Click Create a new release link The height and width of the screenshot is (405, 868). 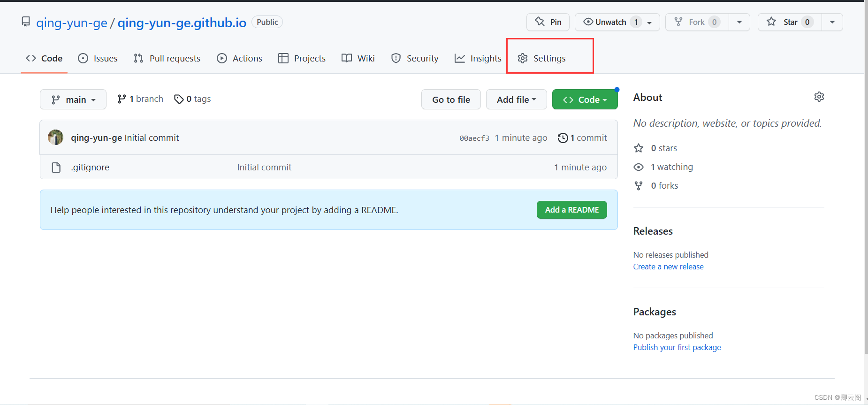click(668, 267)
